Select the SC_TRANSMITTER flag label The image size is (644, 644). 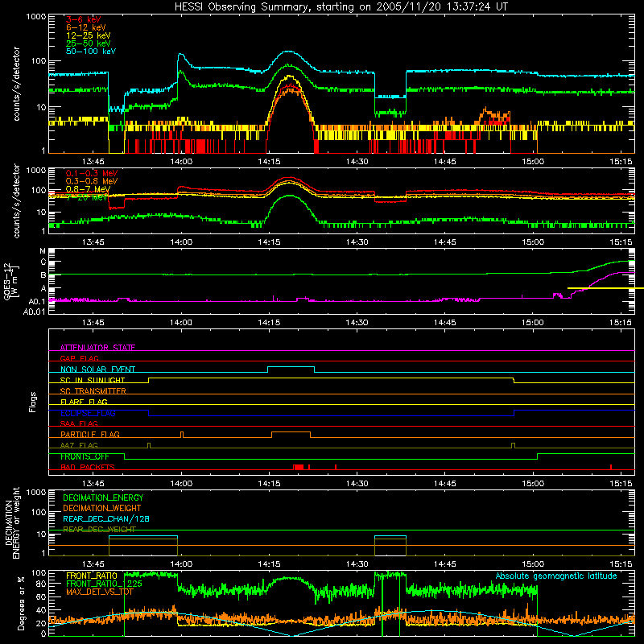93,391
